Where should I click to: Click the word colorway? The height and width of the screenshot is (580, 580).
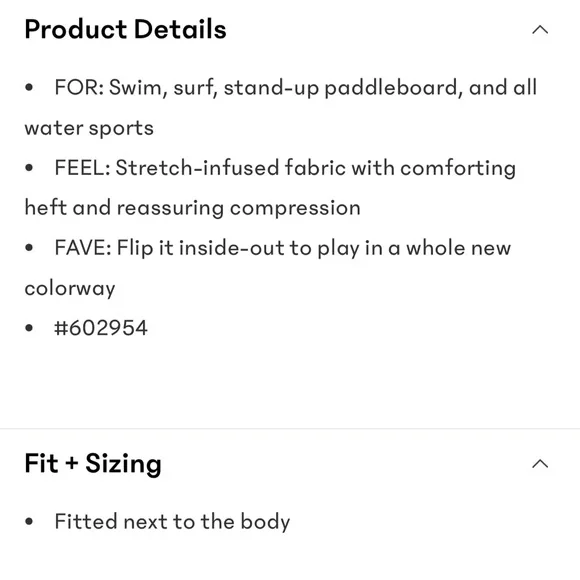point(70,289)
